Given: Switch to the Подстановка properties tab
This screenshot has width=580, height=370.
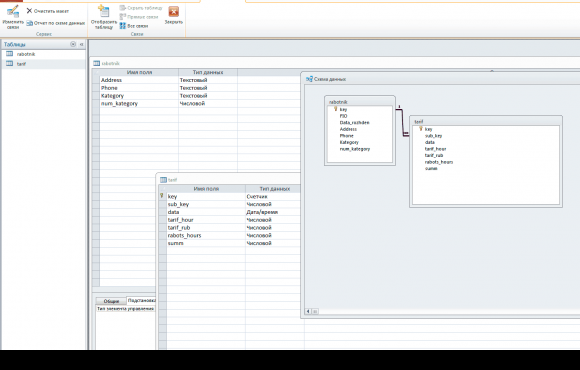Looking at the screenshot, I should [141, 300].
